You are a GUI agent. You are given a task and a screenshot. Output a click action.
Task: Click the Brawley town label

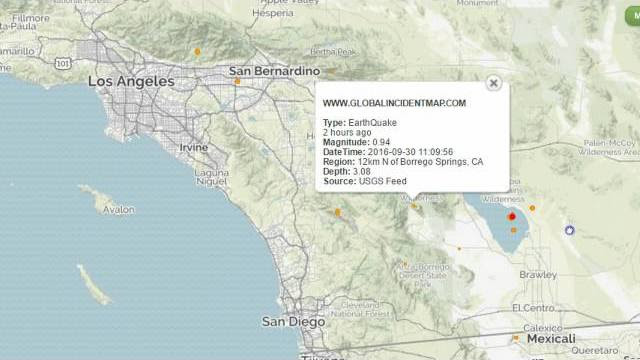pyautogui.click(x=538, y=275)
